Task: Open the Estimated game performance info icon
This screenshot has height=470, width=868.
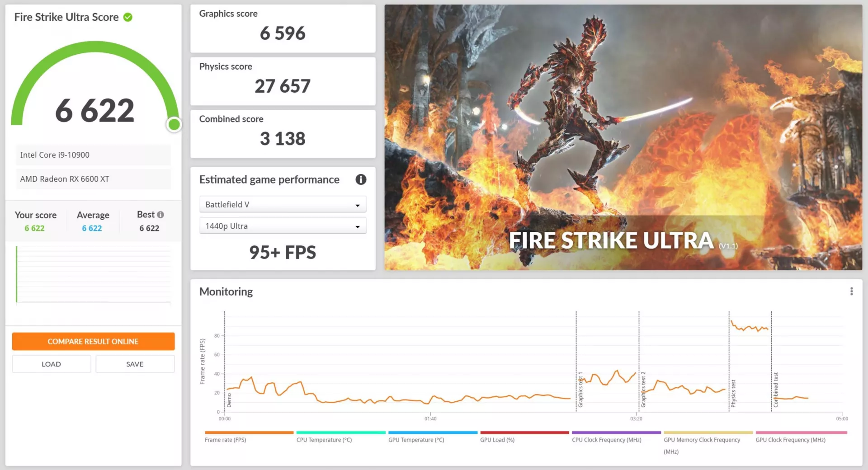Action: coord(361,179)
